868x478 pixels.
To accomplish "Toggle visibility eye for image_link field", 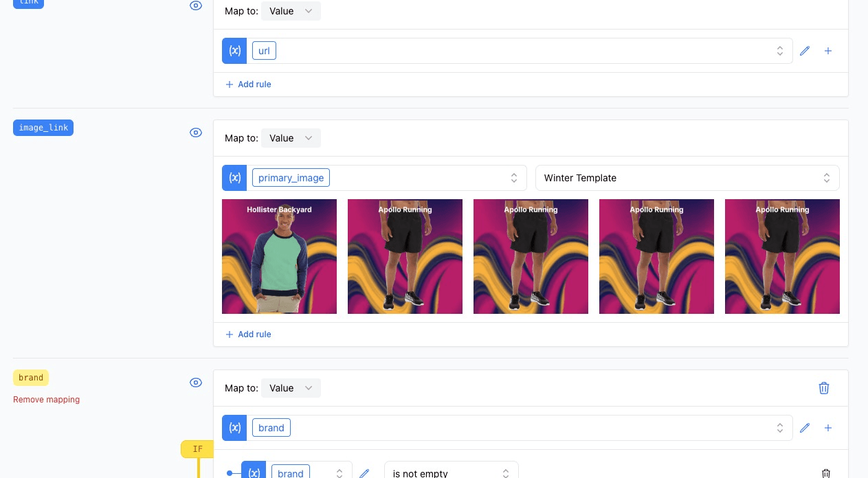I will click(196, 133).
